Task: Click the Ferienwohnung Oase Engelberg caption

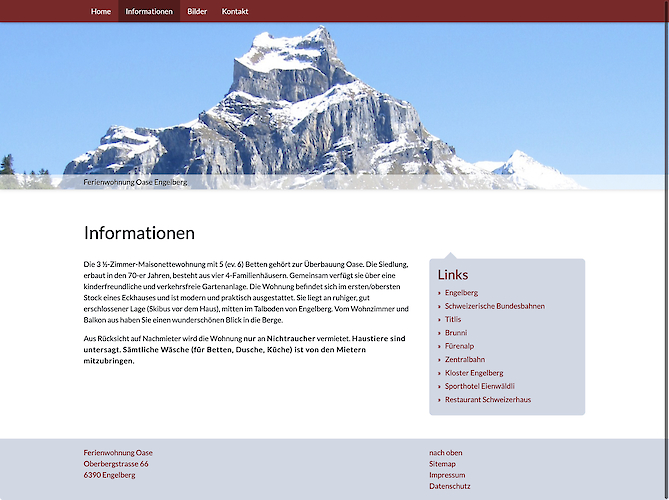Action: pyautogui.click(x=135, y=183)
